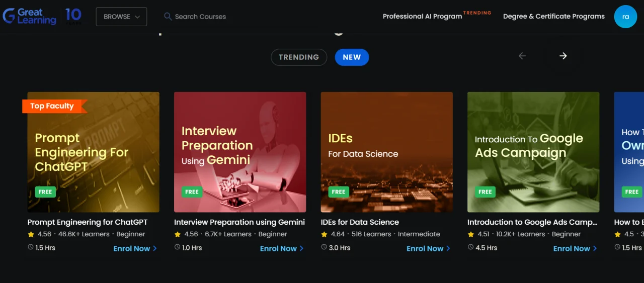This screenshot has width=644, height=283.
Task: Advance the carousel with the right arrow
Action: pos(563,56)
